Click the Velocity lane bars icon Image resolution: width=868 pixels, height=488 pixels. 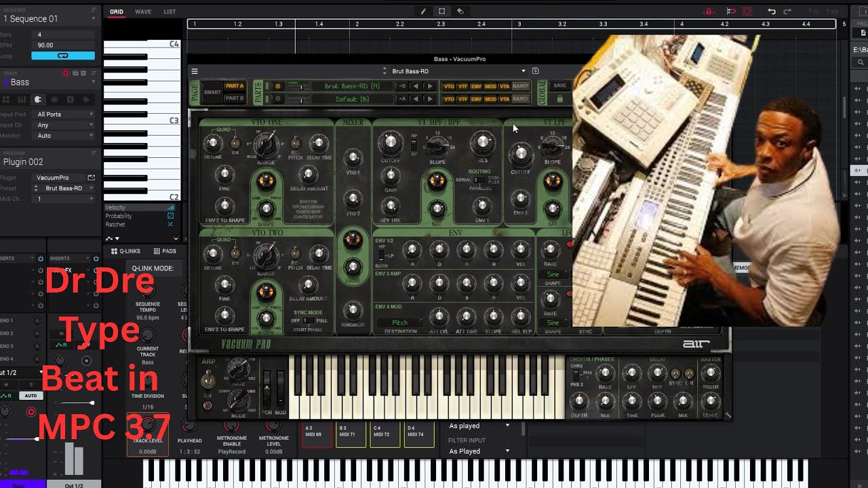tap(170, 207)
